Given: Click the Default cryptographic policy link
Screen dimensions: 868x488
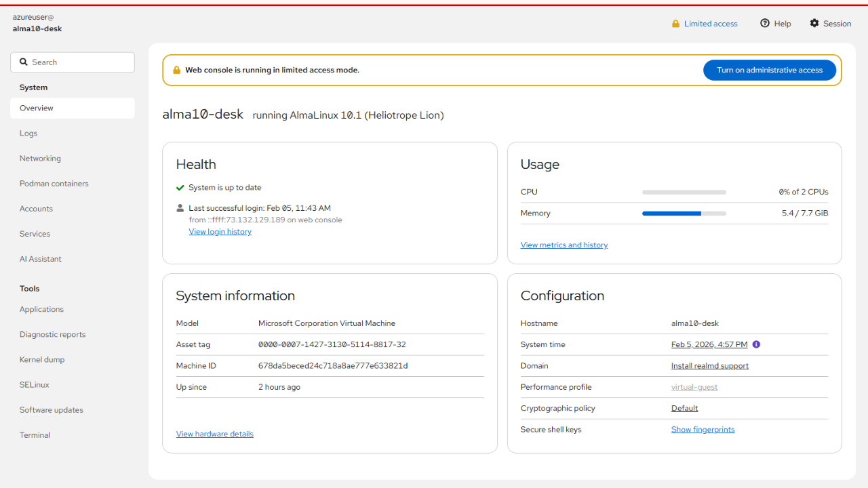Looking at the screenshot, I should point(685,408).
